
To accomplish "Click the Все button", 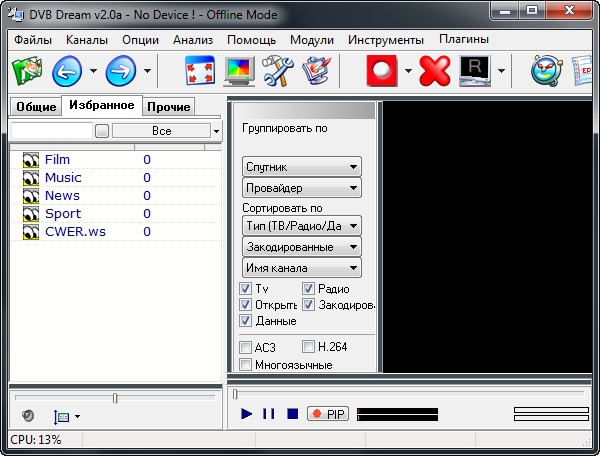I will (161, 131).
